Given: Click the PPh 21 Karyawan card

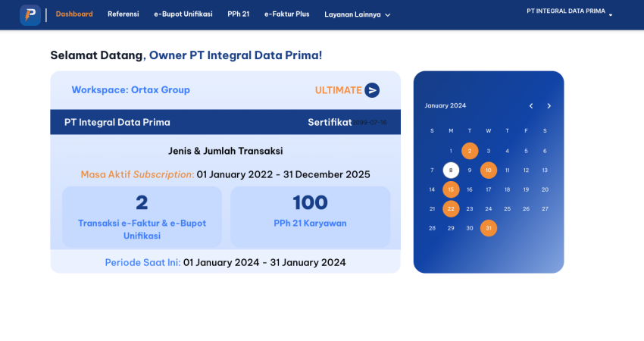Looking at the screenshot, I should click(x=310, y=217).
